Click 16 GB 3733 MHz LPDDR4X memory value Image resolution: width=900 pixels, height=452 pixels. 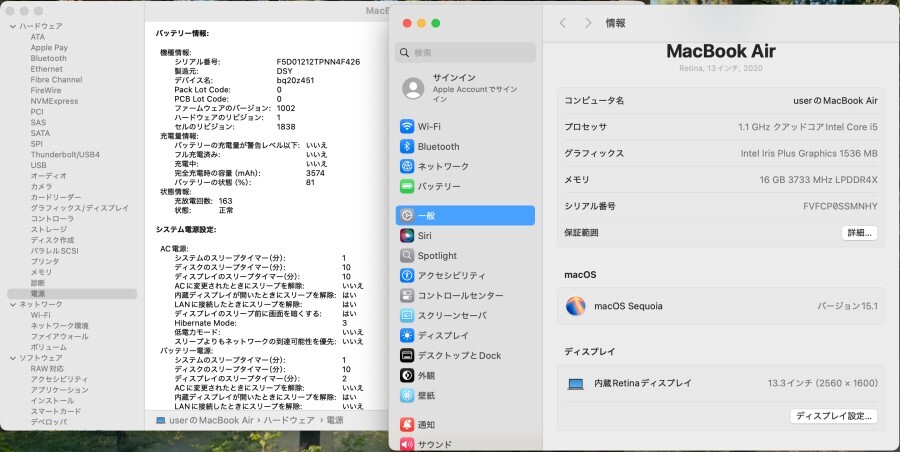(818, 180)
